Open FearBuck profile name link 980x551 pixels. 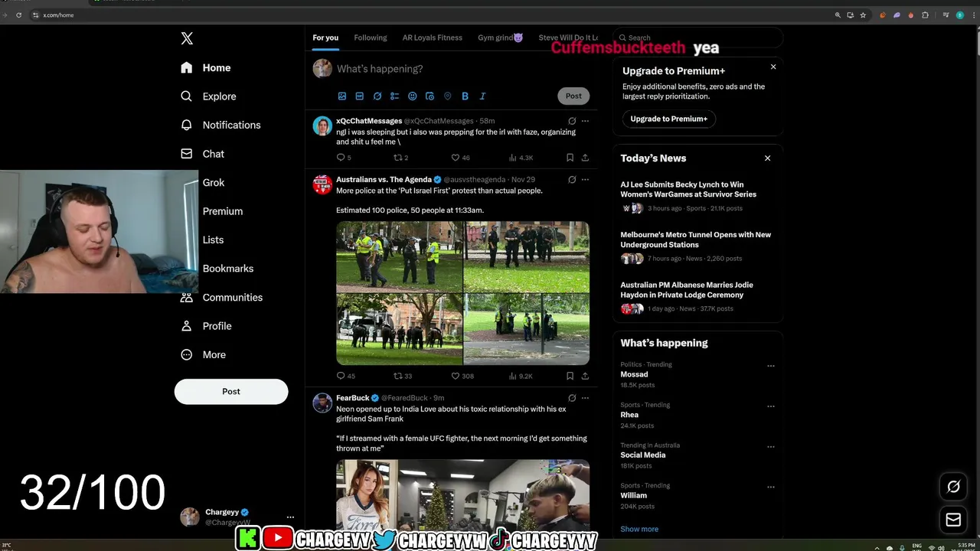[352, 398]
